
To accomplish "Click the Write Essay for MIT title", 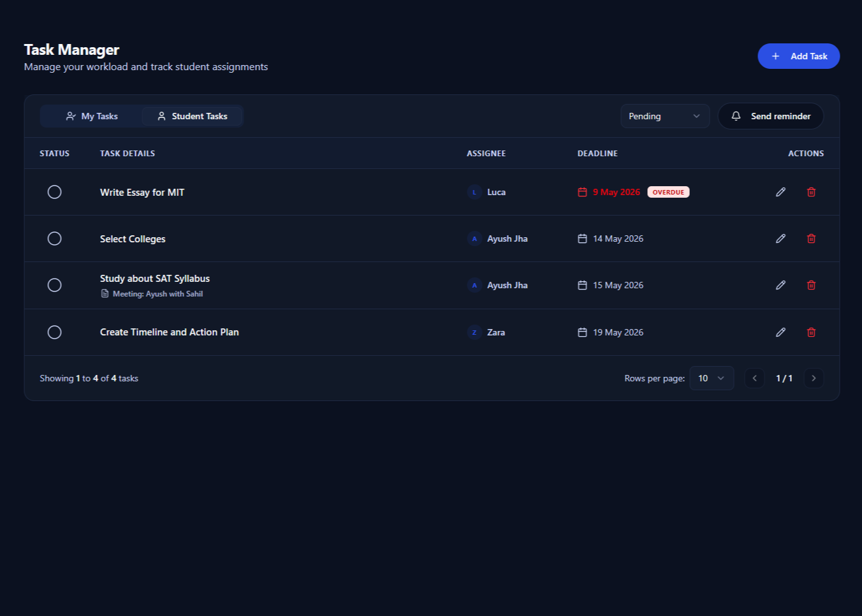I will point(142,193).
